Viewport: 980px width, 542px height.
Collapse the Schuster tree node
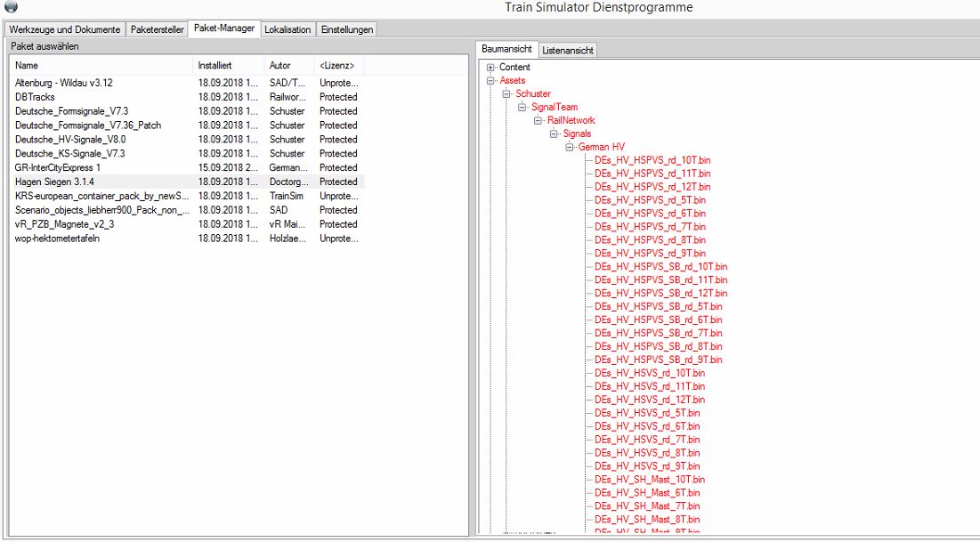pos(506,93)
